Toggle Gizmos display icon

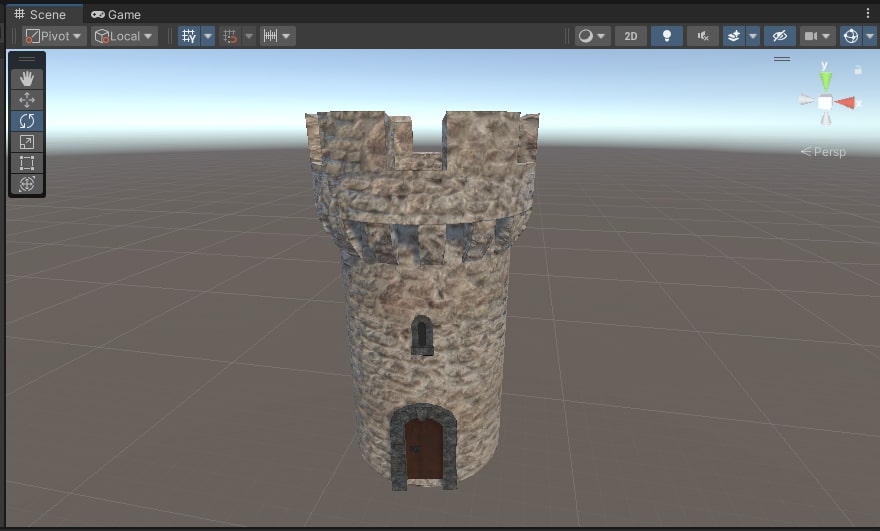(x=851, y=36)
